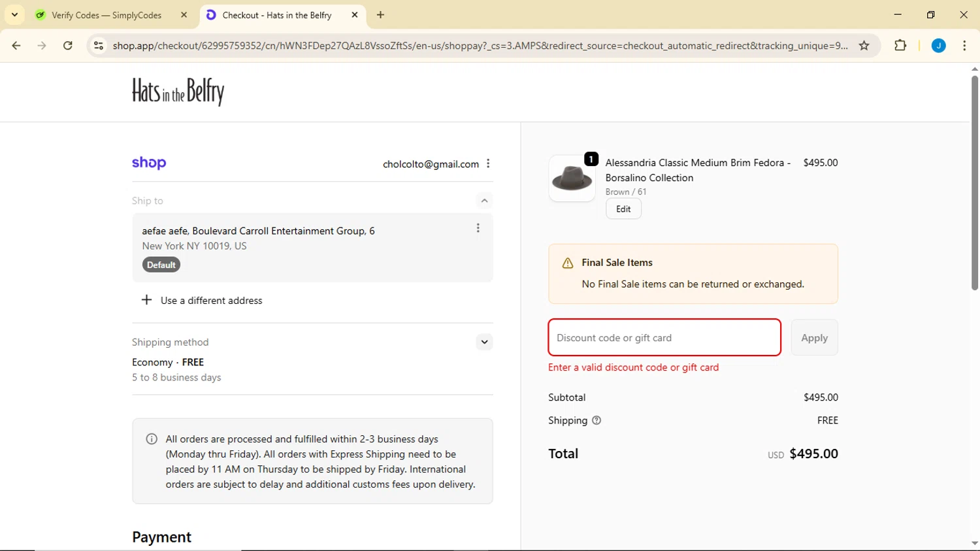
Task: Open a new browser tab
Action: tap(381, 15)
